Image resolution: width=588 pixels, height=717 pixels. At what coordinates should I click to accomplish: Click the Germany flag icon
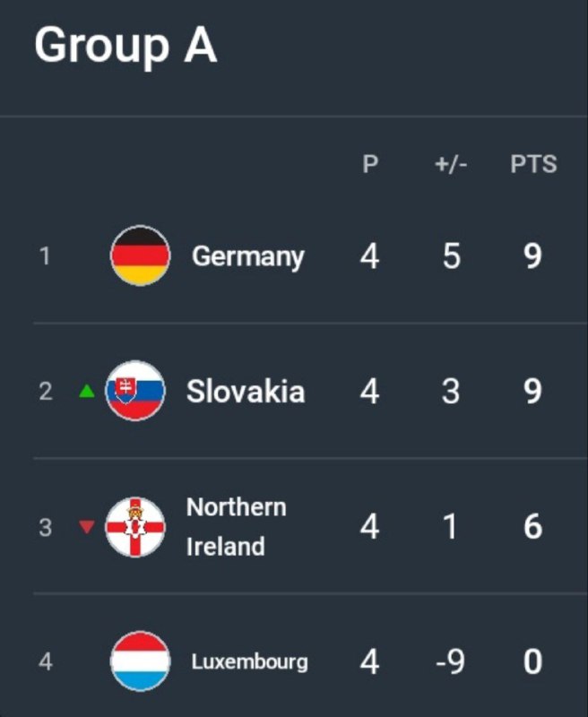141,255
